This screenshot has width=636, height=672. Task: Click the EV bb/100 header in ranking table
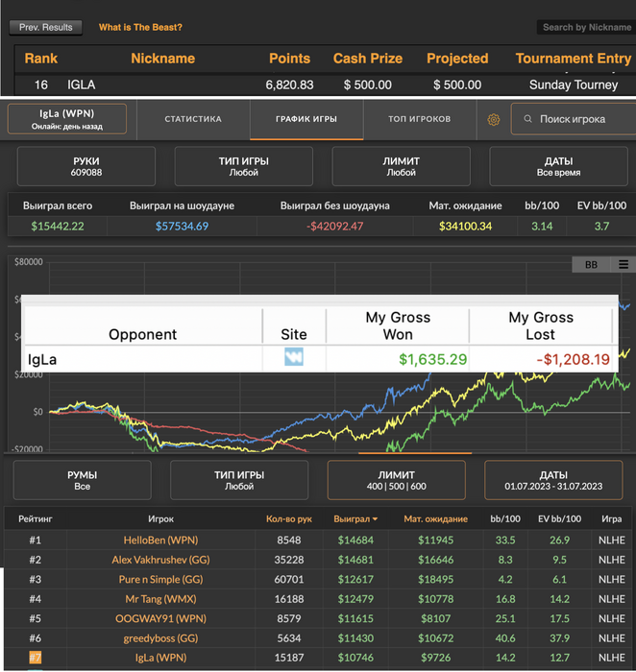tap(560, 519)
